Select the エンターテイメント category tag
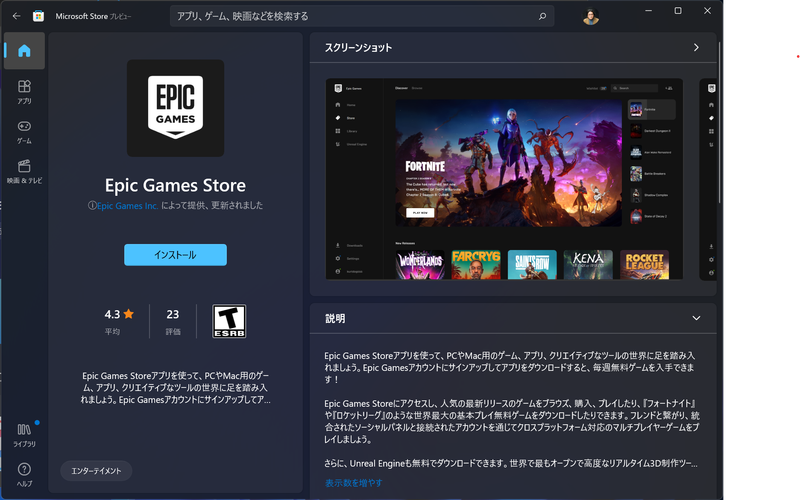Image resolution: width=800 pixels, height=500 pixels. point(96,470)
